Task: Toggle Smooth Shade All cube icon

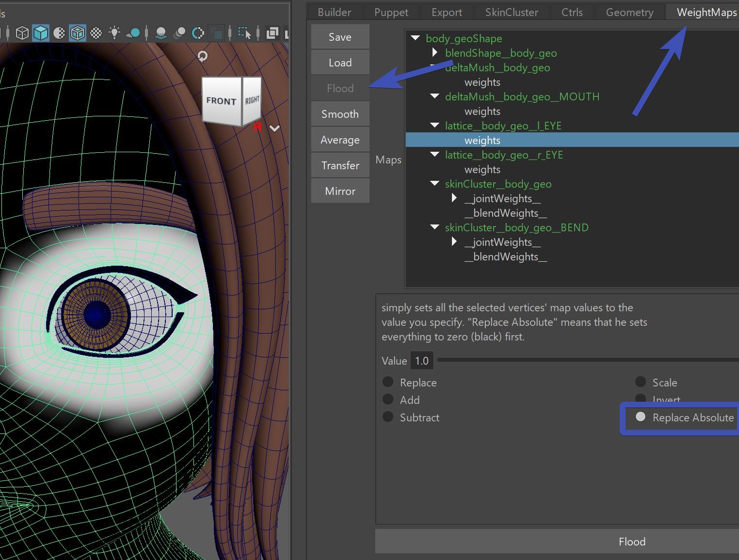Action: (41, 33)
